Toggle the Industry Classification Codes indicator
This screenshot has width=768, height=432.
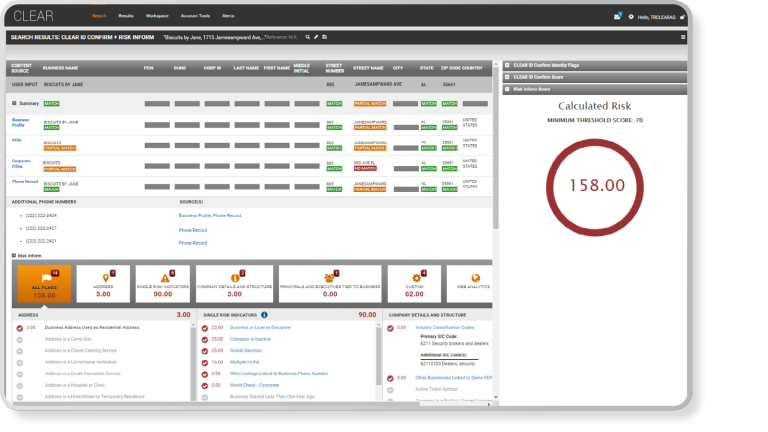(390, 327)
